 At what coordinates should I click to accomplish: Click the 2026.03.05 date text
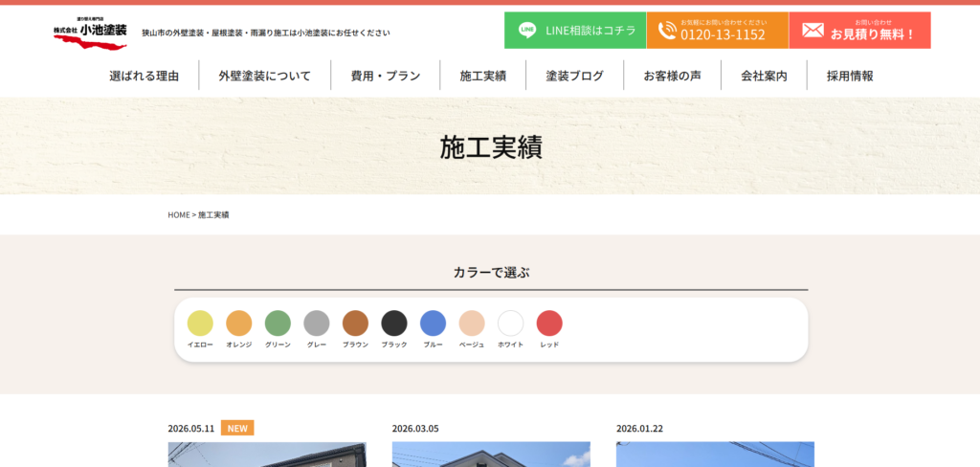click(x=415, y=428)
